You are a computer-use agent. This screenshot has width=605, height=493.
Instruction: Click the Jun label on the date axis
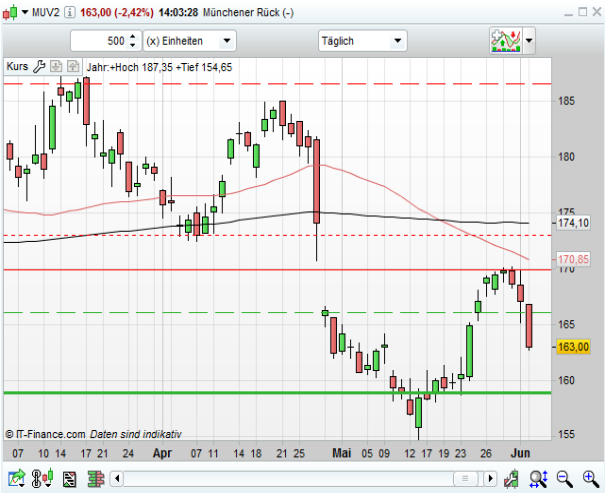520,453
